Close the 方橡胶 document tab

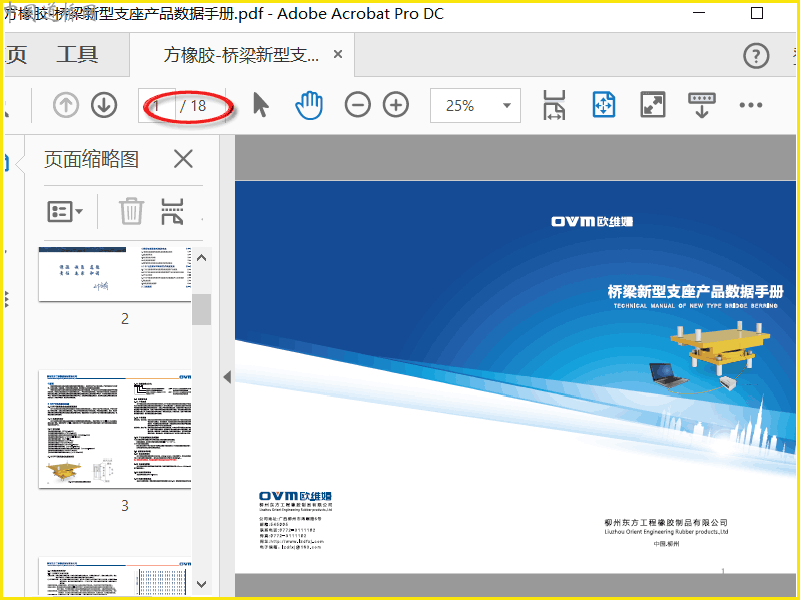coord(338,54)
